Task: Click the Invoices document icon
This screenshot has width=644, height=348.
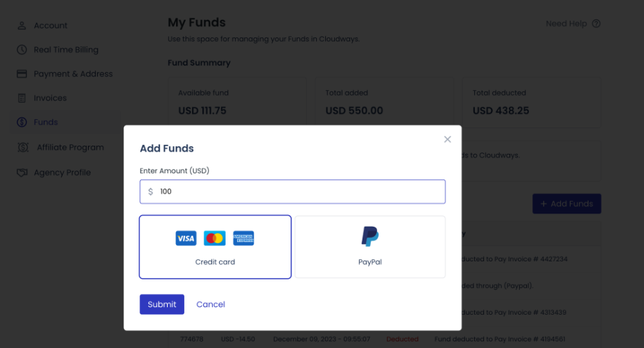Action: pyautogui.click(x=21, y=98)
